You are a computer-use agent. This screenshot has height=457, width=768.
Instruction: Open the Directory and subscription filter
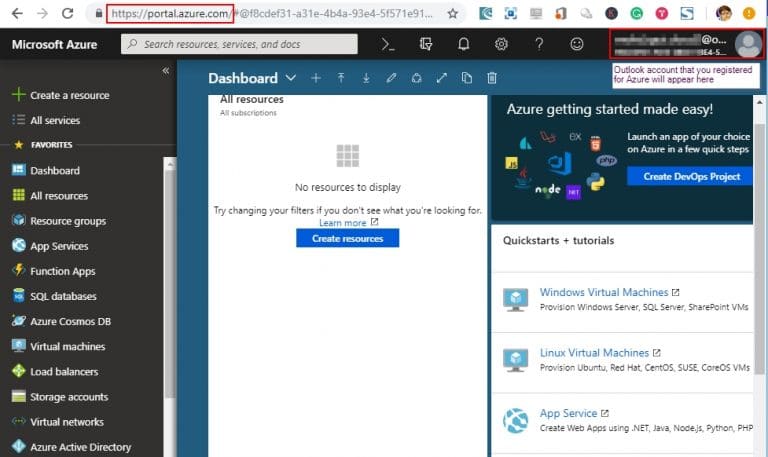point(426,45)
